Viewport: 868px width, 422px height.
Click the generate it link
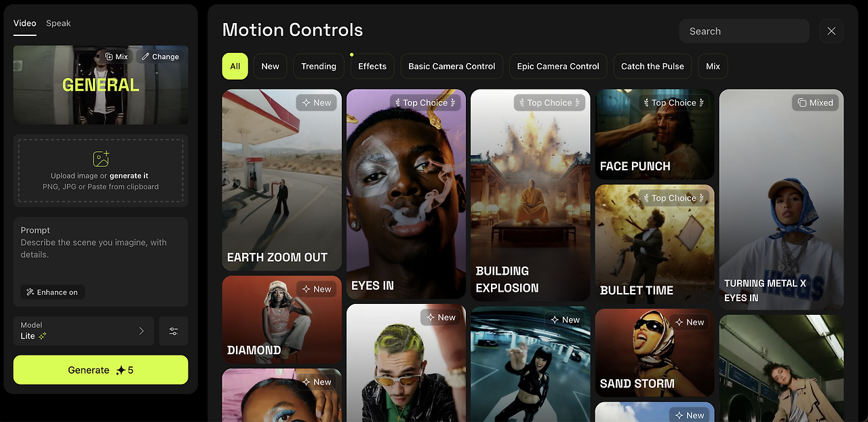(x=129, y=176)
